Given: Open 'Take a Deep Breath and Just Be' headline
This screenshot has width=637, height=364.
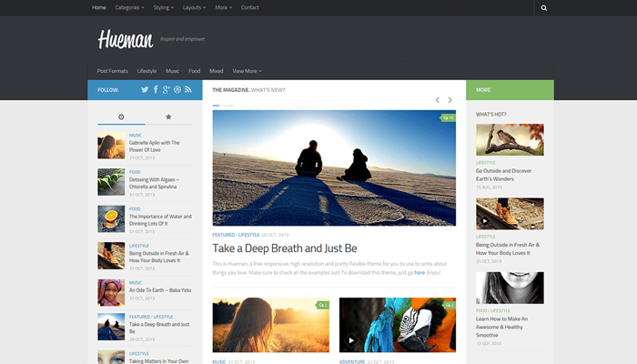Looking at the screenshot, I should pos(285,248).
